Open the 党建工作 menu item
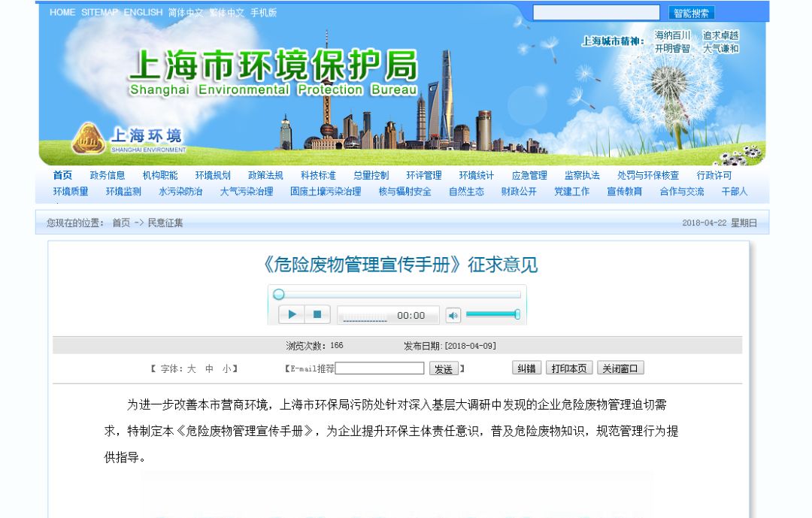Screen dimensions: 812x518 [572, 191]
